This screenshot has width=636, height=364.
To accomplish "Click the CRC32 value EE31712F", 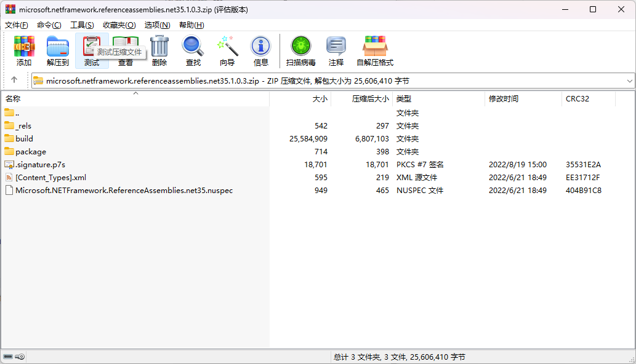I will (583, 178).
